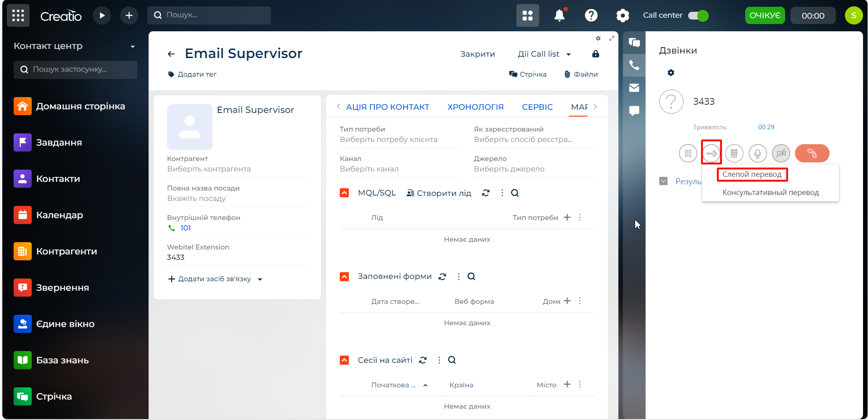
Task: Add a record in the Лід list
Action: click(x=567, y=217)
